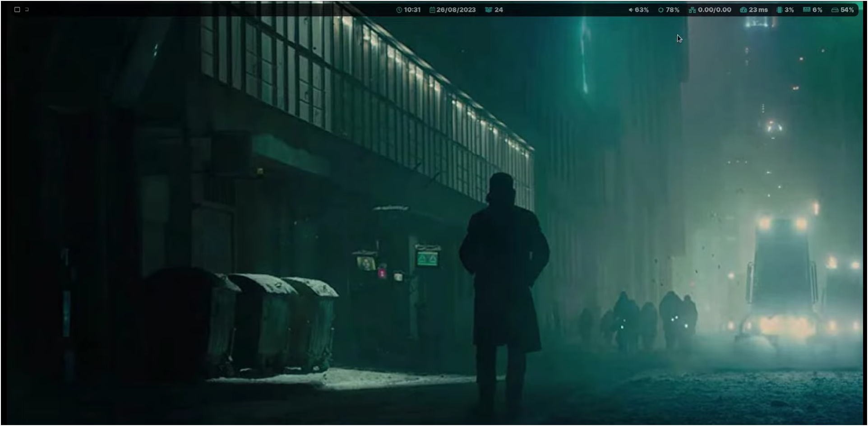Viewport: 868px width, 426px height.
Task: Click the ping gauge icon
Action: (743, 10)
